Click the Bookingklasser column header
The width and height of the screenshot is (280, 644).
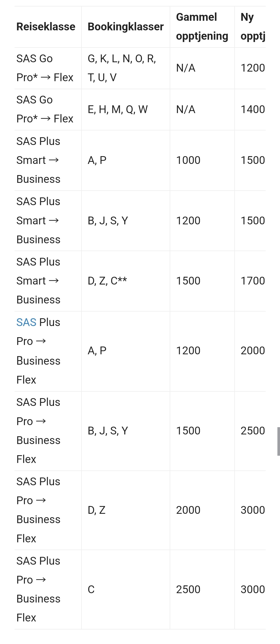[x=126, y=27]
